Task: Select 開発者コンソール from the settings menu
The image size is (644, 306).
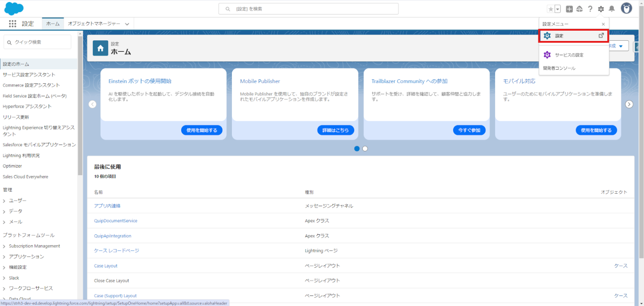Action: (559, 68)
